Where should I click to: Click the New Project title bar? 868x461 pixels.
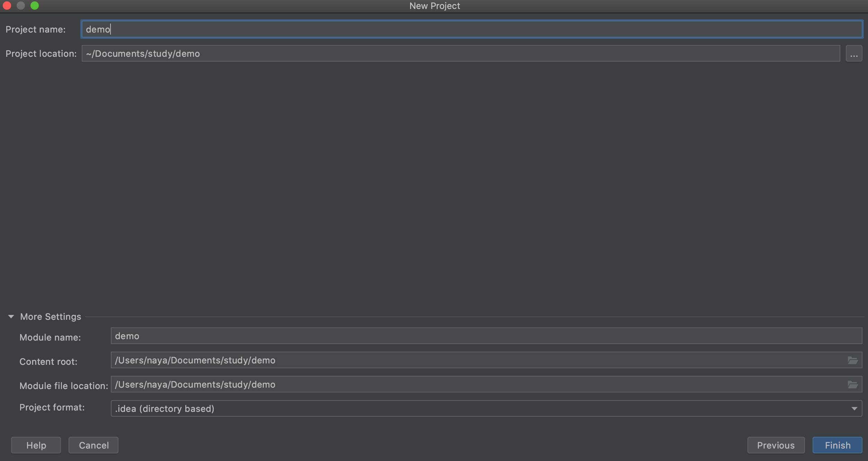[x=434, y=6]
